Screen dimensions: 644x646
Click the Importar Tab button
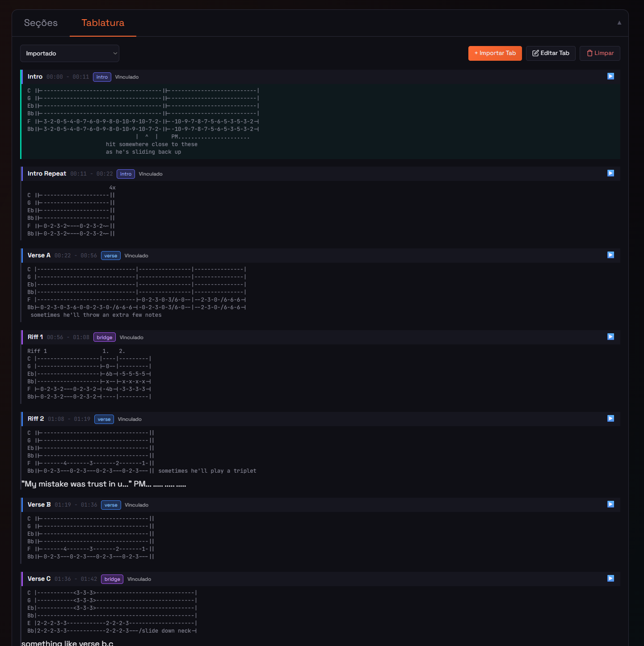495,53
